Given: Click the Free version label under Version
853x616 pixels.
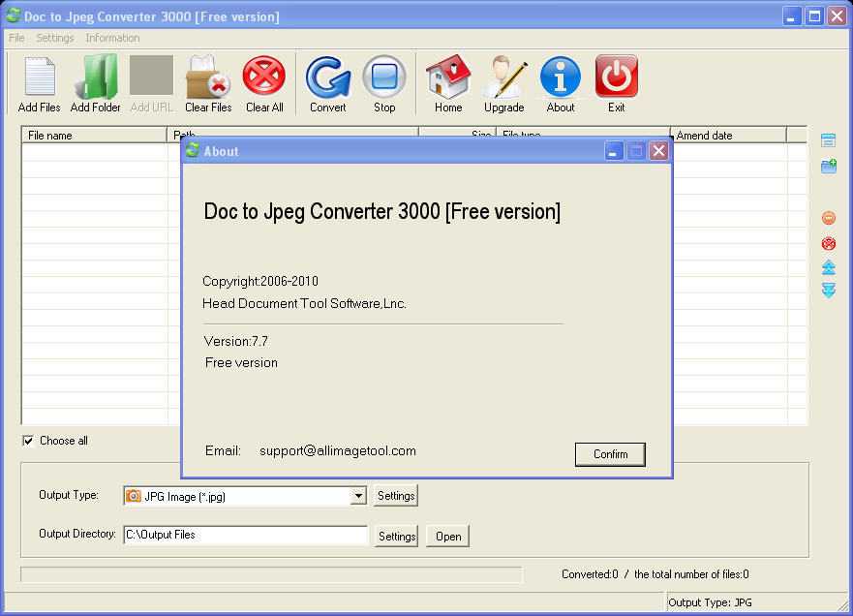Looking at the screenshot, I should click(x=241, y=363).
